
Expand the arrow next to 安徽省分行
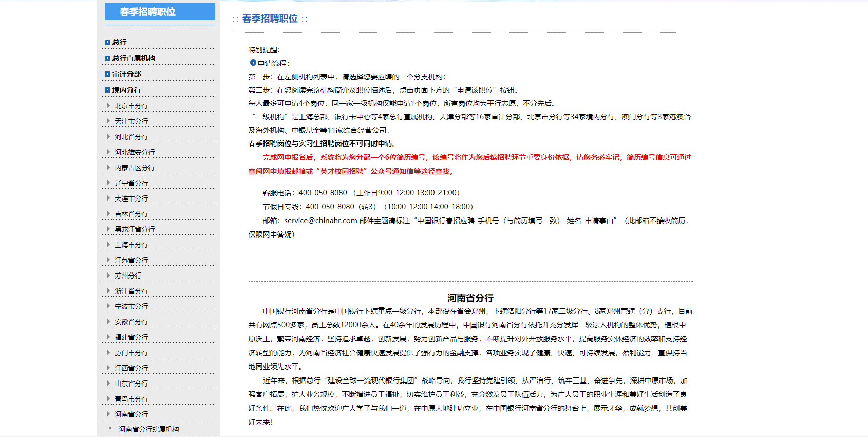pos(108,321)
